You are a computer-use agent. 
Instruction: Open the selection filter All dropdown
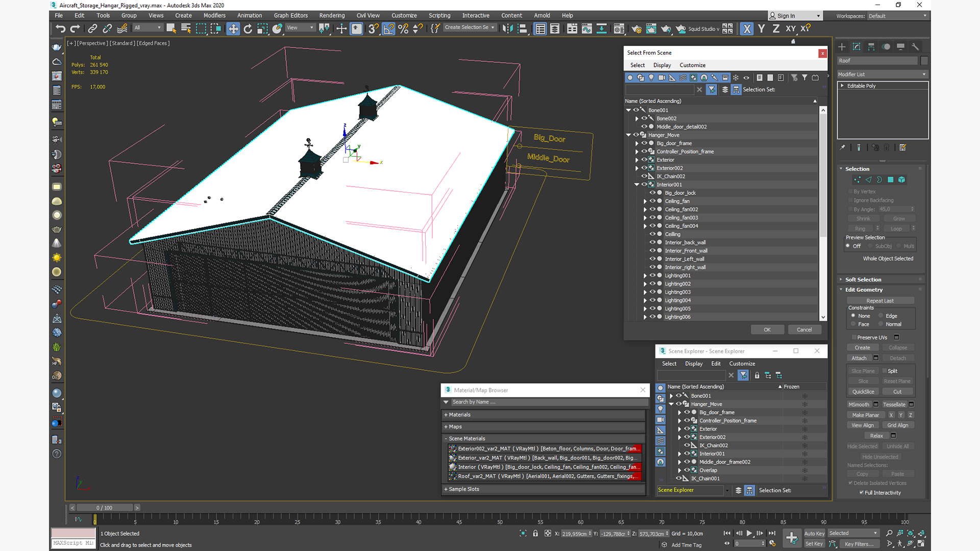click(x=148, y=28)
